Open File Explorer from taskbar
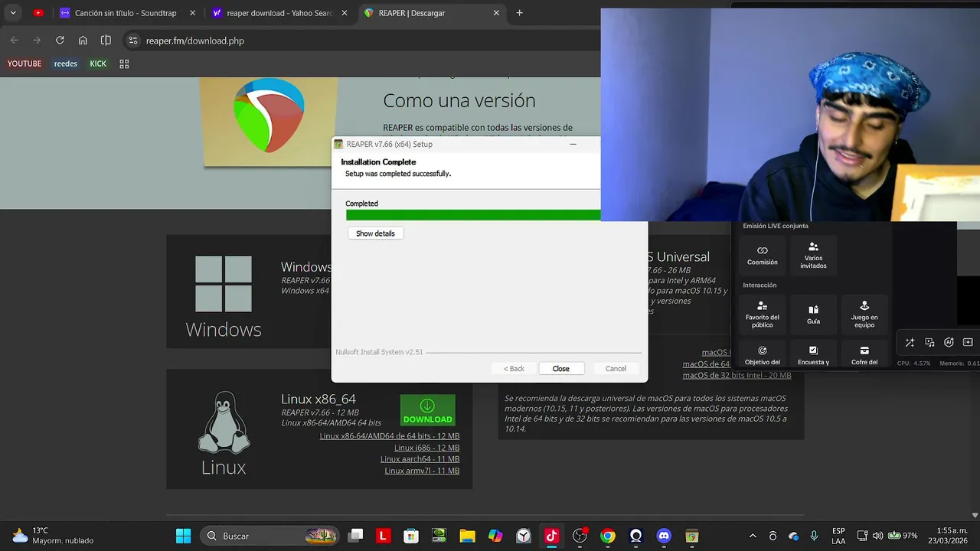 467,536
